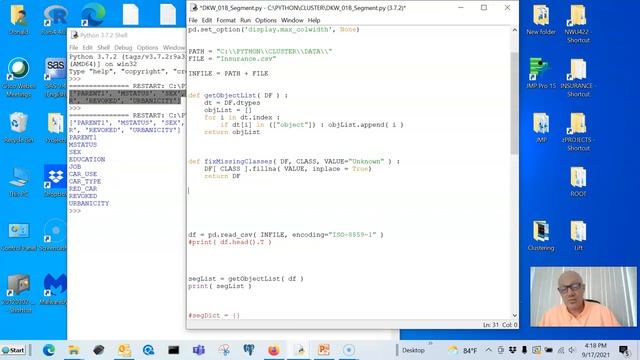Click the Start button on the taskbar
This screenshot has width=640, height=360.
13,350
